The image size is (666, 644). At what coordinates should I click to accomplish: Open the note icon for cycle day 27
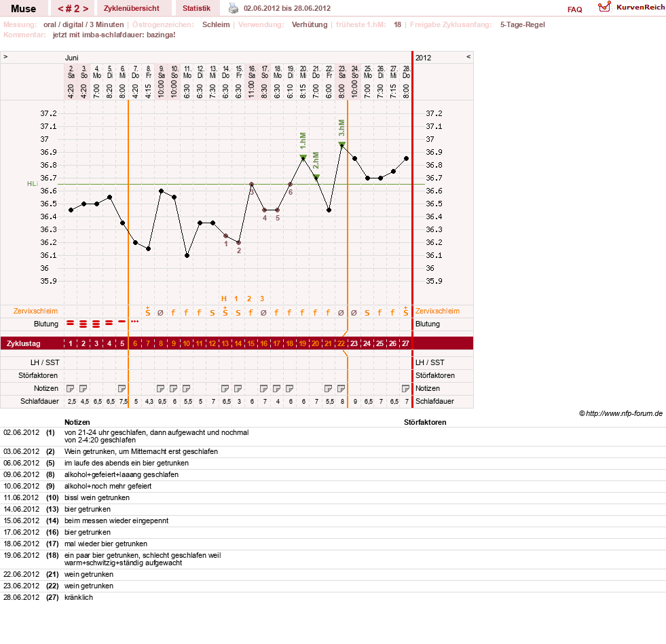405,388
